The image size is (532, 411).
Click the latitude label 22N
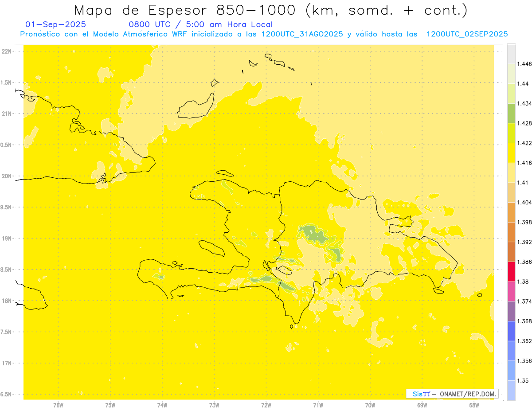pos(7,51)
